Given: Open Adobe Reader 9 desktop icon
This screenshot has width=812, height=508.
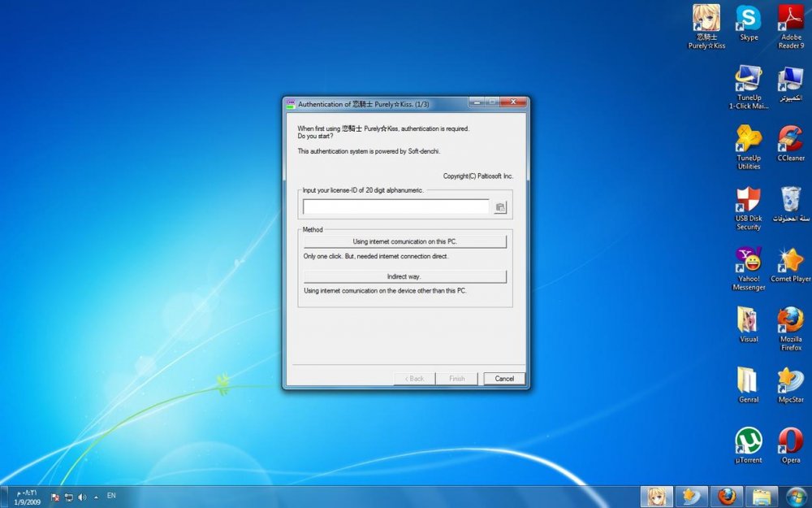Looking at the screenshot, I should [790, 19].
